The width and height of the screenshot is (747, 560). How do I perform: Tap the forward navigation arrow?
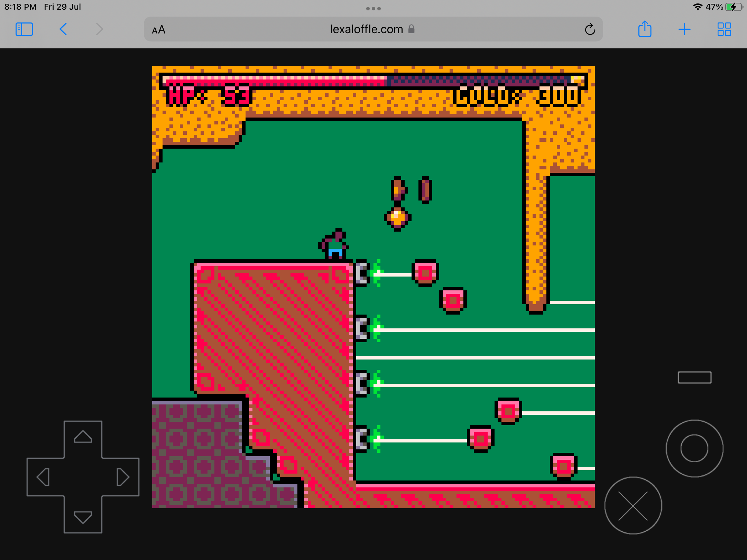coord(100,29)
